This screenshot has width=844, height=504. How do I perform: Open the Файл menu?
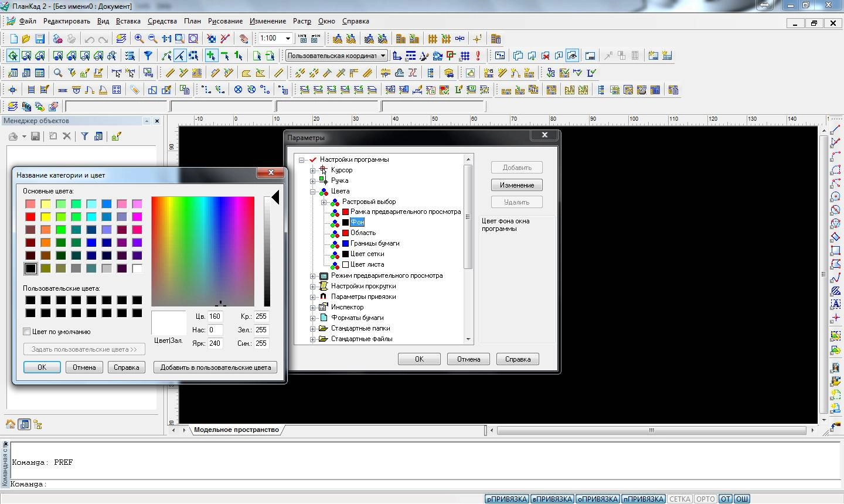coord(28,21)
